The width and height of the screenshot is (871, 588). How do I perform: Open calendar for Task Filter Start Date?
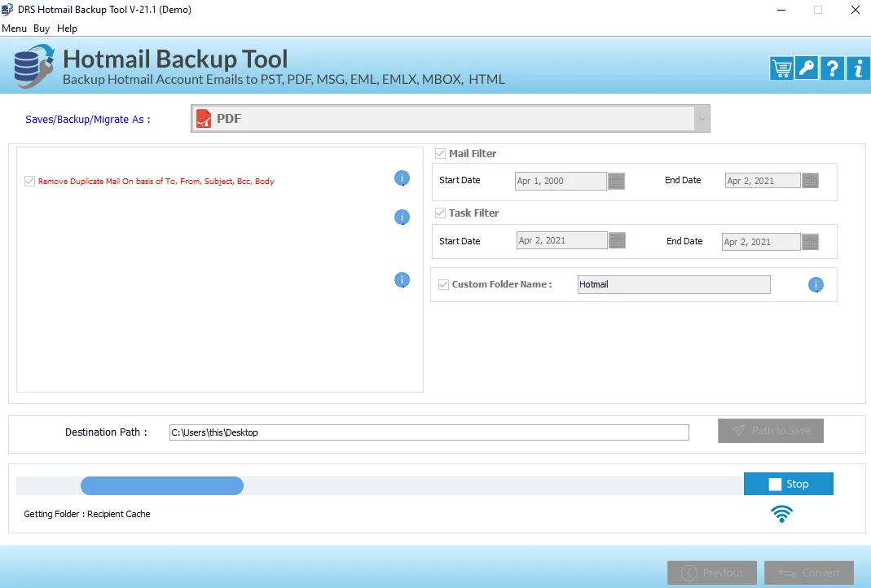[x=617, y=240]
